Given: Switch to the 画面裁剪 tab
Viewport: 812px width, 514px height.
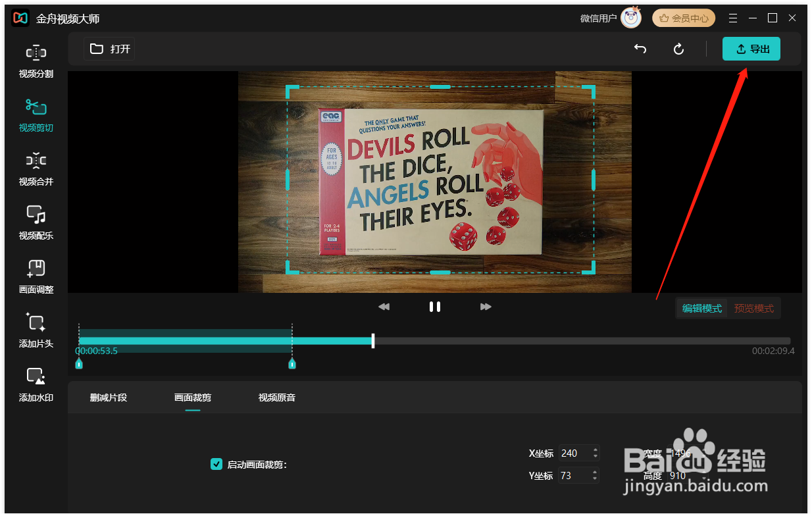Looking at the screenshot, I should (x=193, y=398).
